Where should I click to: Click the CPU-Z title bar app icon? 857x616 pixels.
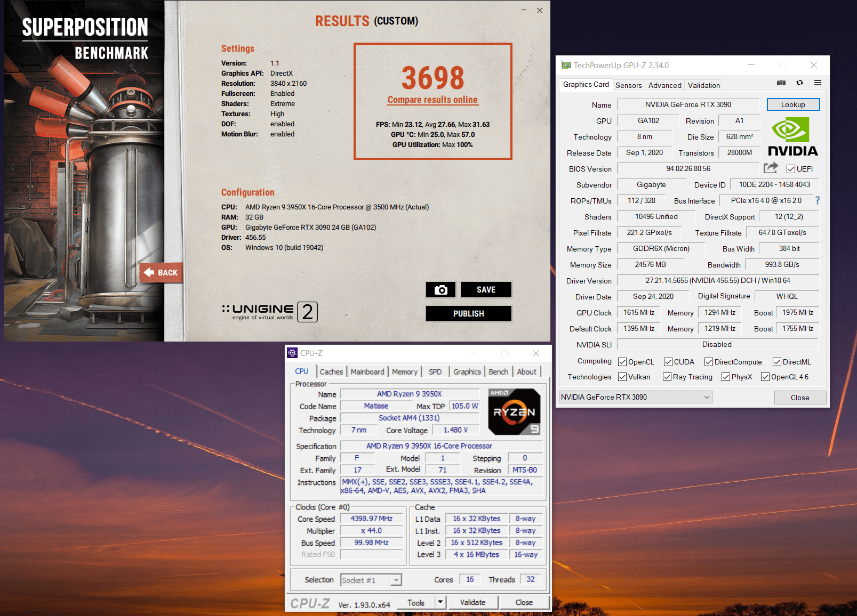pyautogui.click(x=292, y=353)
